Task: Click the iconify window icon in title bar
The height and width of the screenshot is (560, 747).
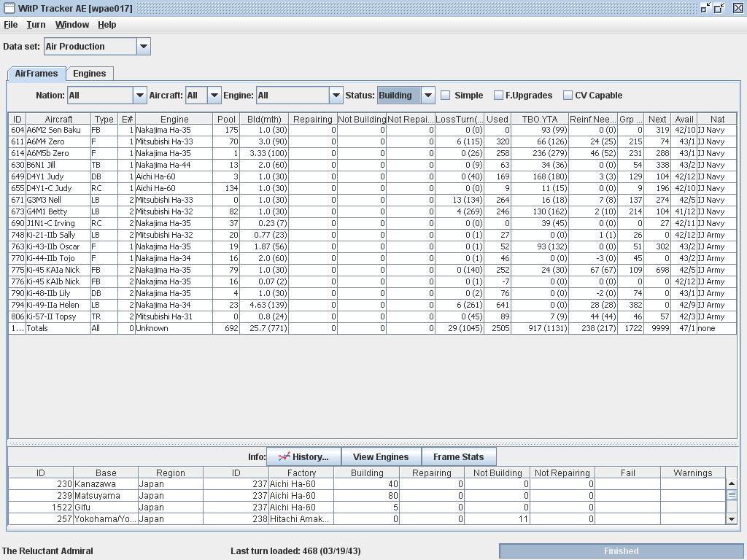Action: [705, 8]
